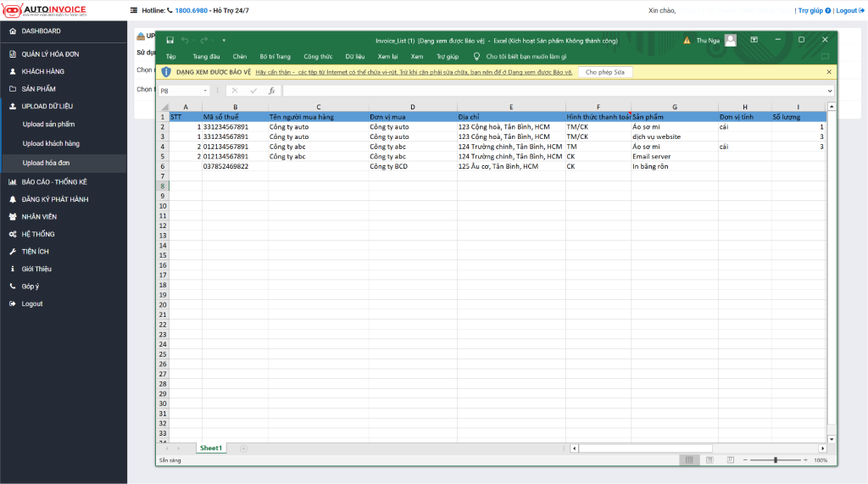Select row 8 header
Image resolution: width=868 pixels, height=484 pixels.
coord(163,186)
